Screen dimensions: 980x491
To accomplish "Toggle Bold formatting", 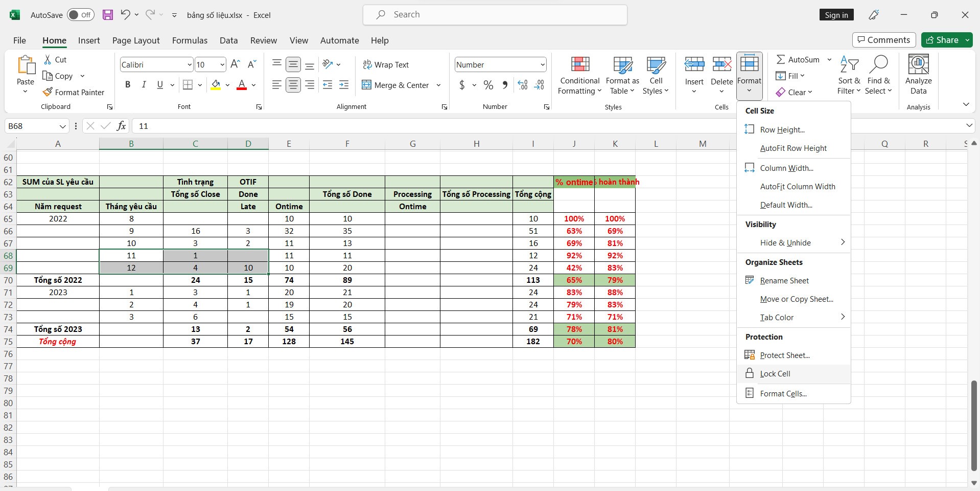I will click(127, 85).
